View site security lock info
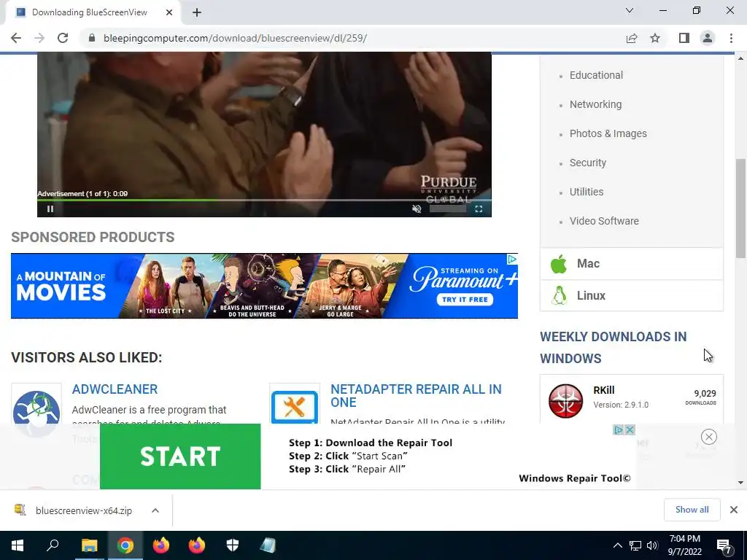The image size is (747, 560). coord(92,38)
